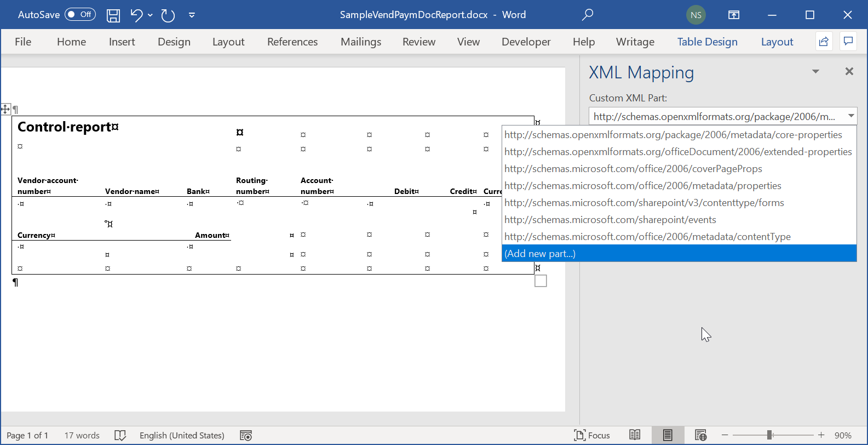Open the Review tab
Image resolution: width=868 pixels, height=445 pixels.
[419, 42]
